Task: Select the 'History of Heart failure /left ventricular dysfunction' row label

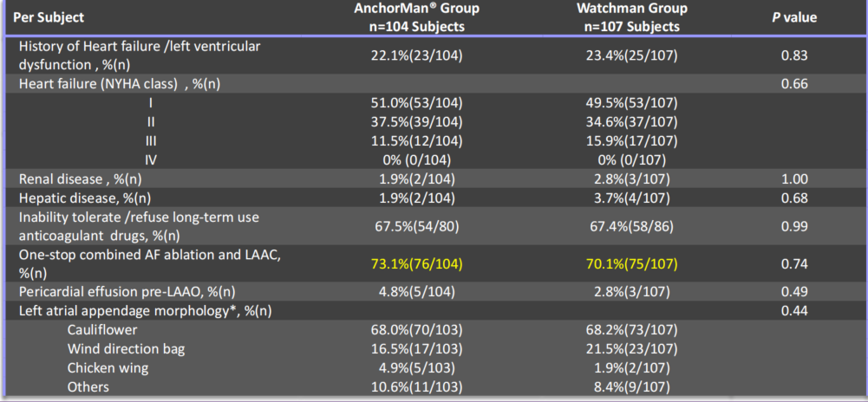Action: [140, 55]
